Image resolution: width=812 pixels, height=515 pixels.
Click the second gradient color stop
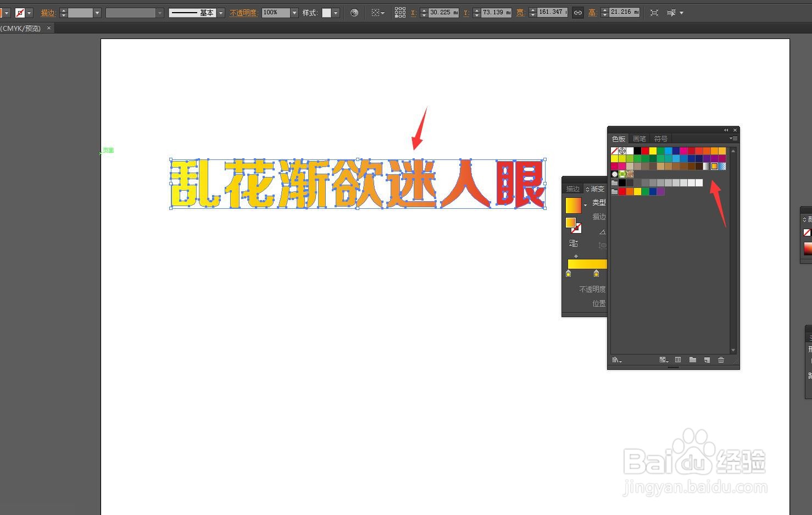point(597,273)
